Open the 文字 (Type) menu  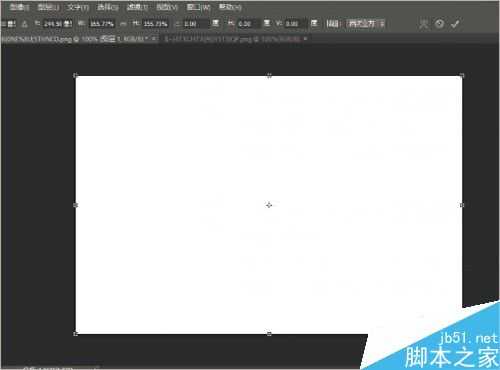point(78,7)
